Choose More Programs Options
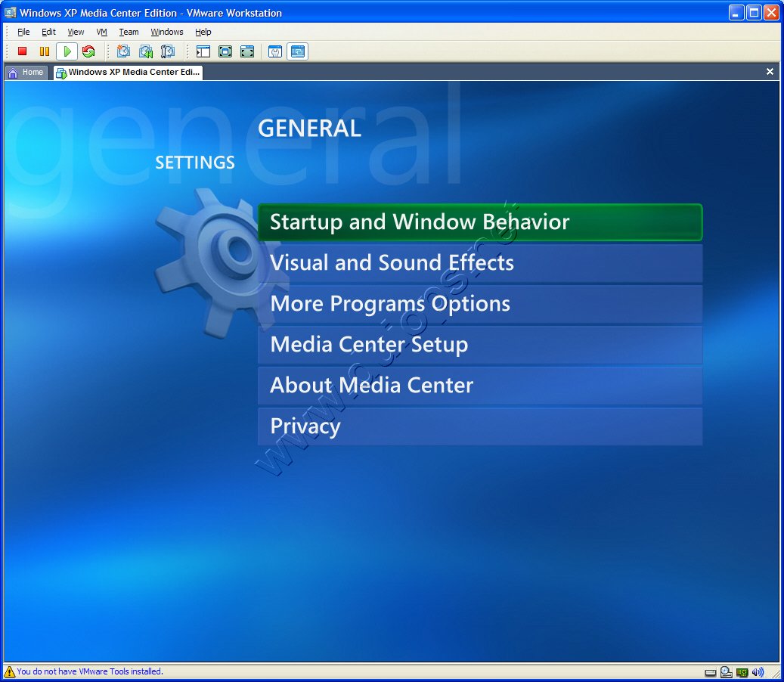This screenshot has width=784, height=682. point(480,304)
